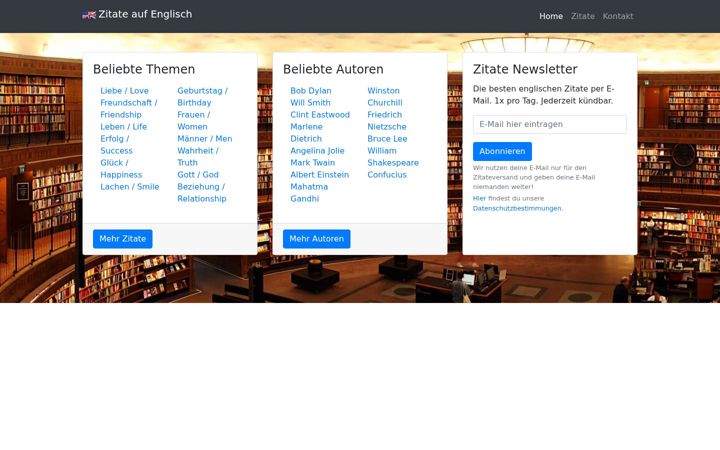Open the Beziehung / Relationship topic

pos(202,192)
